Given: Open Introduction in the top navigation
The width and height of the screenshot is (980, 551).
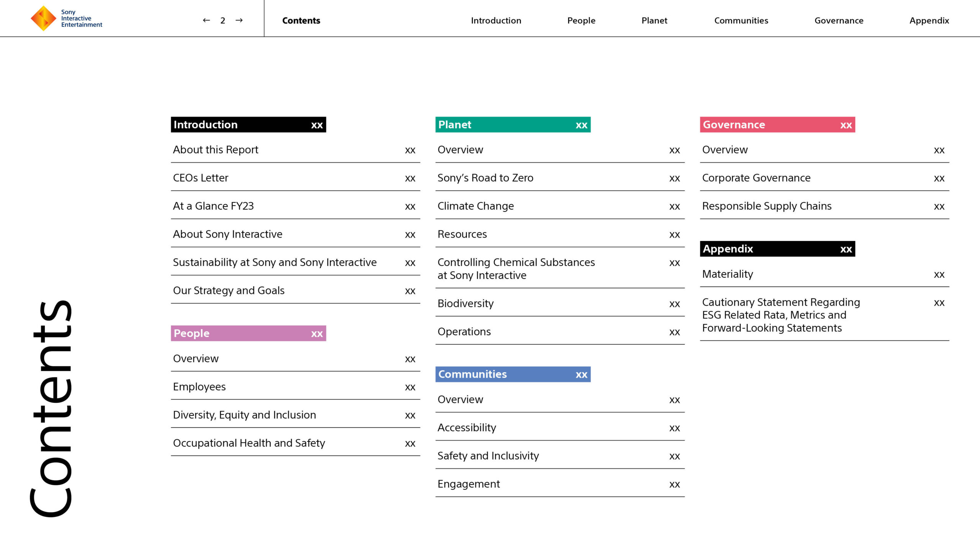Looking at the screenshot, I should (x=496, y=21).
